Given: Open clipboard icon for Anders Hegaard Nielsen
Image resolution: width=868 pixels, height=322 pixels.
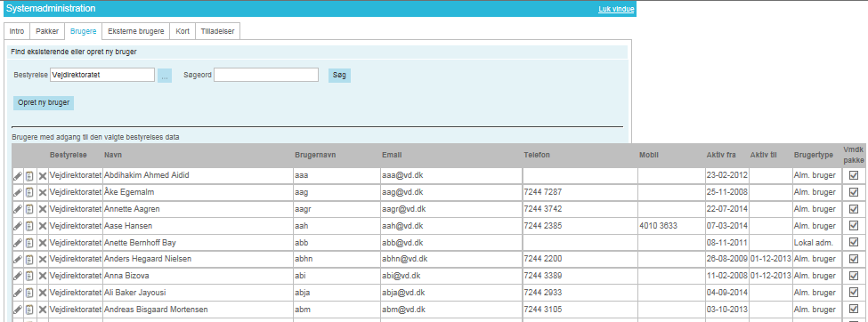Looking at the screenshot, I should click(29, 260).
